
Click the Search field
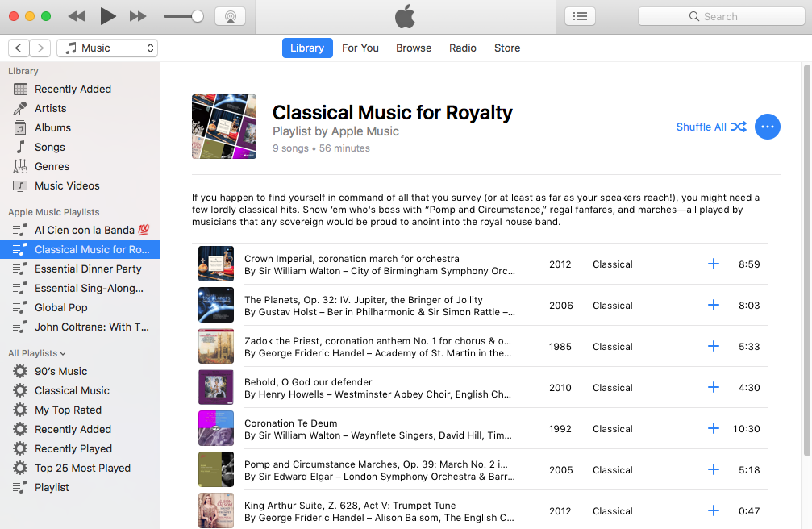pyautogui.click(x=720, y=16)
